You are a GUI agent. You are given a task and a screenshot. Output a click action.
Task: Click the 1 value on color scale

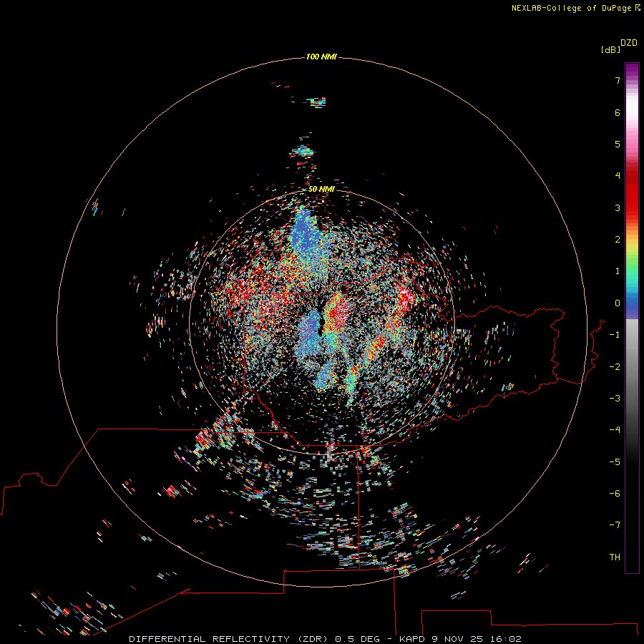coord(618,271)
